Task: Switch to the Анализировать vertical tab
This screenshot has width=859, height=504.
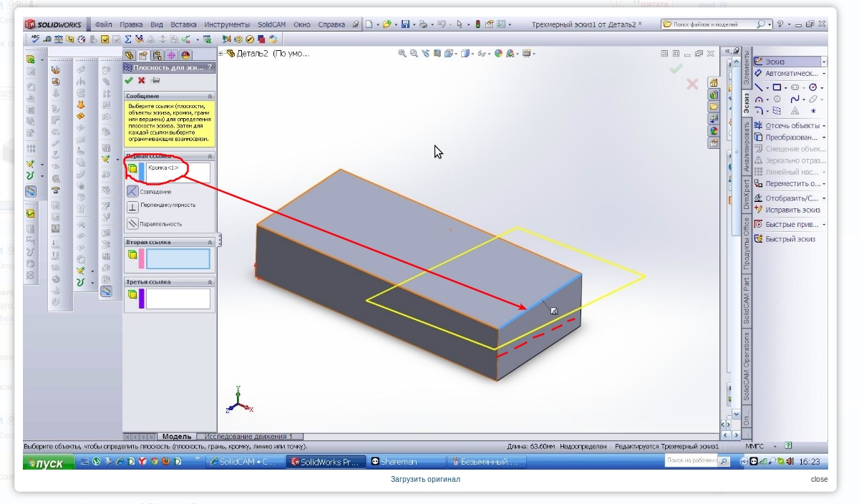Action: [x=747, y=146]
